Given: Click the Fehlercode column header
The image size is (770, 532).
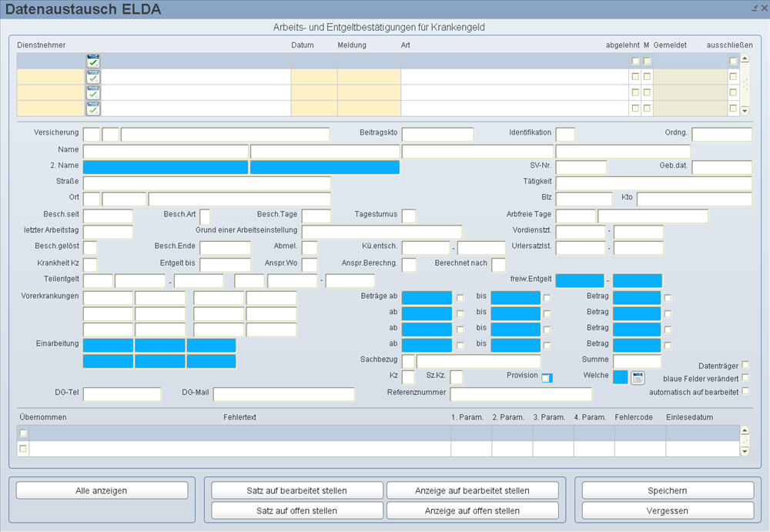Looking at the screenshot, I should click(x=634, y=417).
